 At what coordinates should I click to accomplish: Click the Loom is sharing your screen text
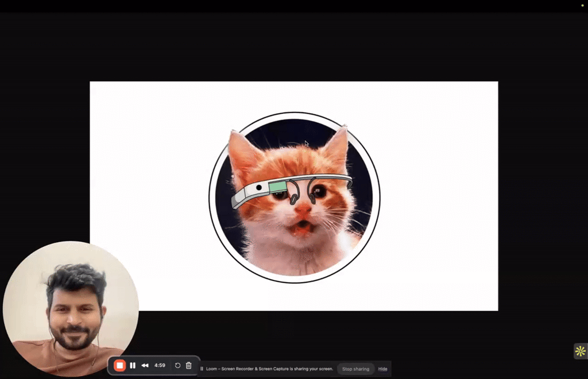[x=270, y=369]
